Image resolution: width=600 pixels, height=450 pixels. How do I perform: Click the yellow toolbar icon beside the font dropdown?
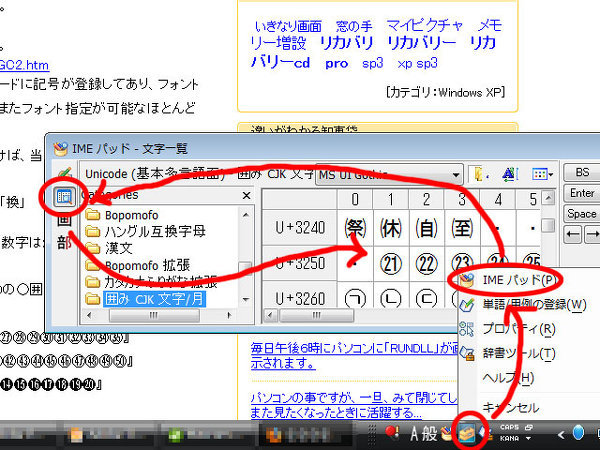478,174
